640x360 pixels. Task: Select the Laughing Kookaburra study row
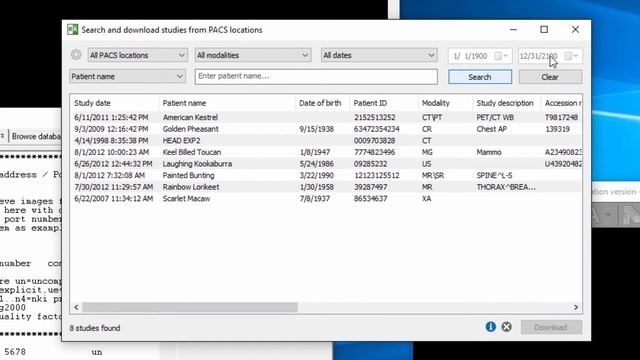(326, 164)
